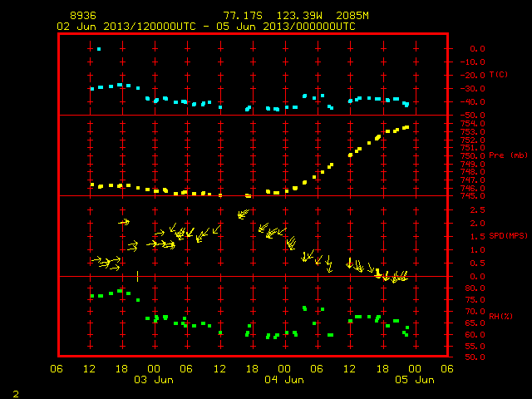Viewport: 532px width, 399px height.
Task: Click the vertical wind tick mark near 0.0
Action: tap(137, 276)
